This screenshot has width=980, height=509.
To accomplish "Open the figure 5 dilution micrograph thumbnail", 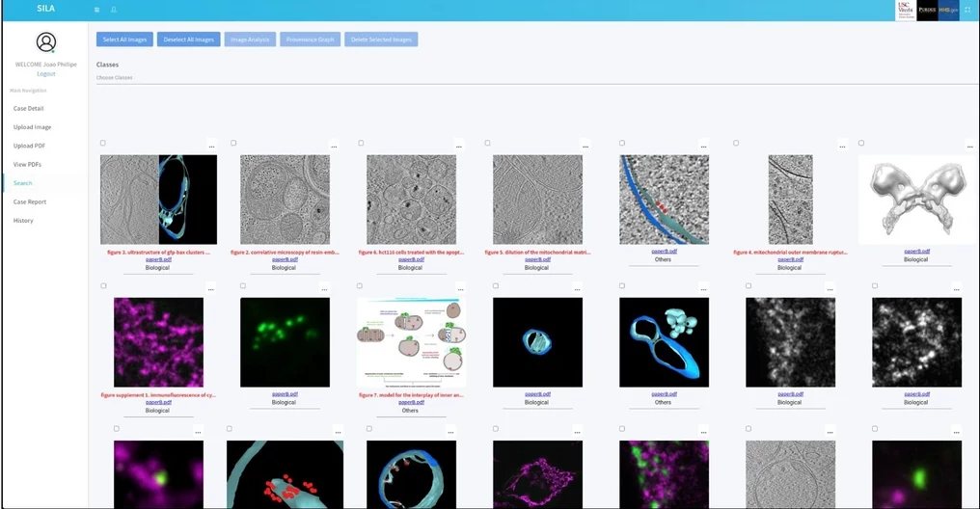I will tap(537, 200).
